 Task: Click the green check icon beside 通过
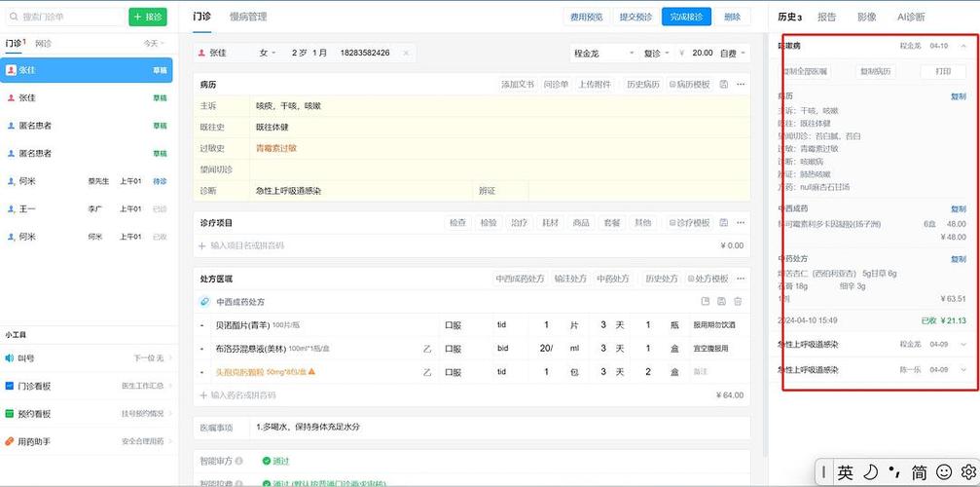click(267, 461)
